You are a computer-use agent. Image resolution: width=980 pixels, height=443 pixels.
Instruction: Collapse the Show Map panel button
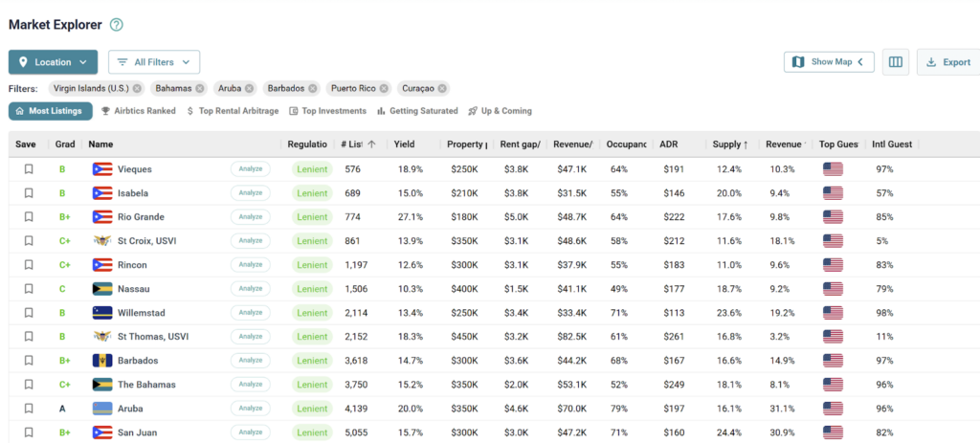coord(829,62)
